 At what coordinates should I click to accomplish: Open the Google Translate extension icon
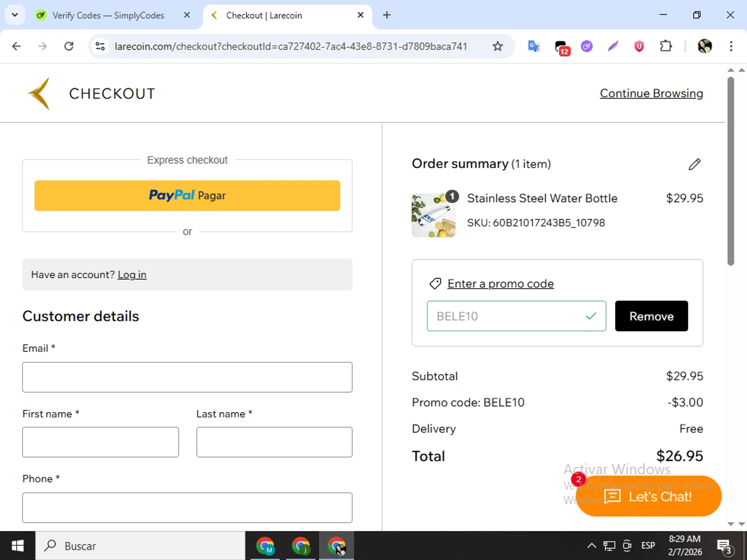[534, 46]
